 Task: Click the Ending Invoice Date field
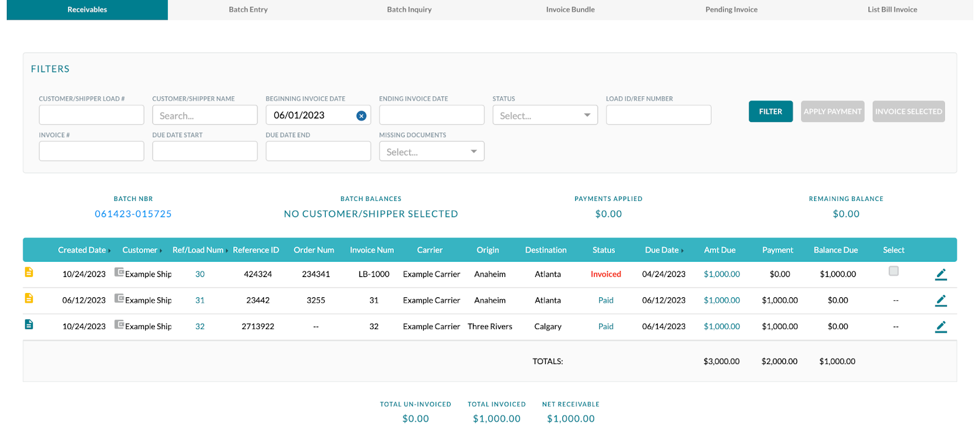point(432,115)
